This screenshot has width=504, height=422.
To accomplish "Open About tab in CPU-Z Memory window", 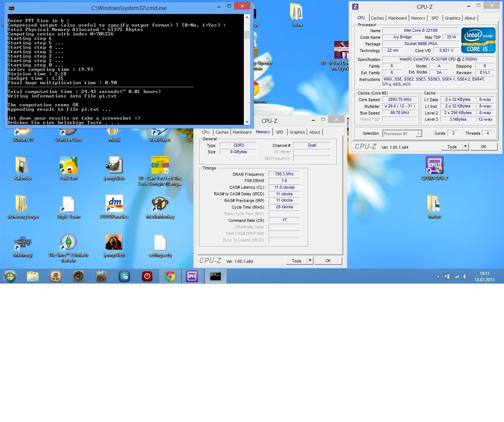I will pyautogui.click(x=315, y=132).
